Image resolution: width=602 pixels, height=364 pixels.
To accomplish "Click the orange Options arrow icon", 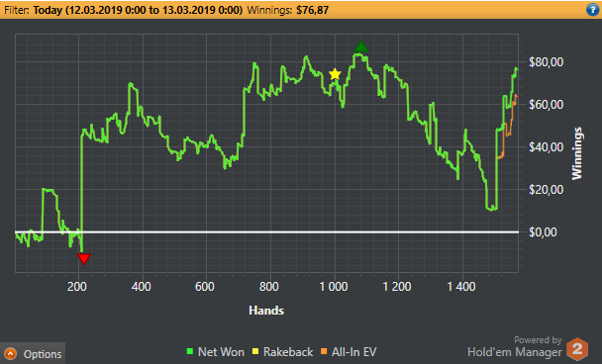I will [10, 354].
